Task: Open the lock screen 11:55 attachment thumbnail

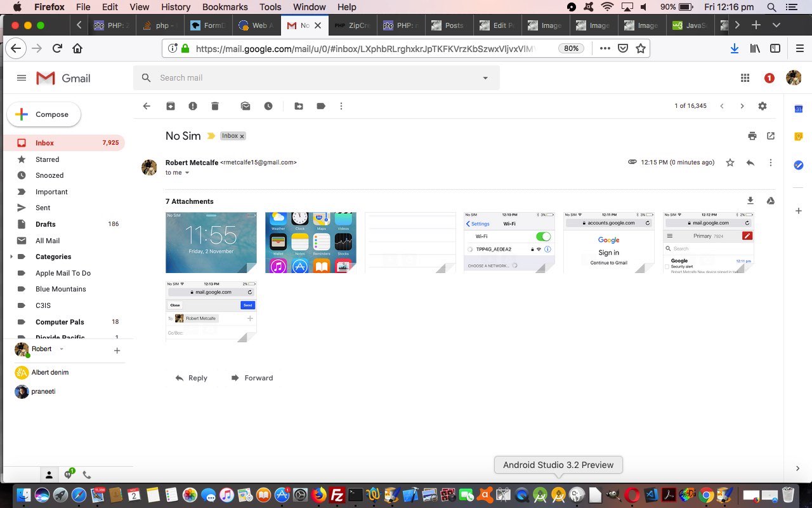Action: 211,243
